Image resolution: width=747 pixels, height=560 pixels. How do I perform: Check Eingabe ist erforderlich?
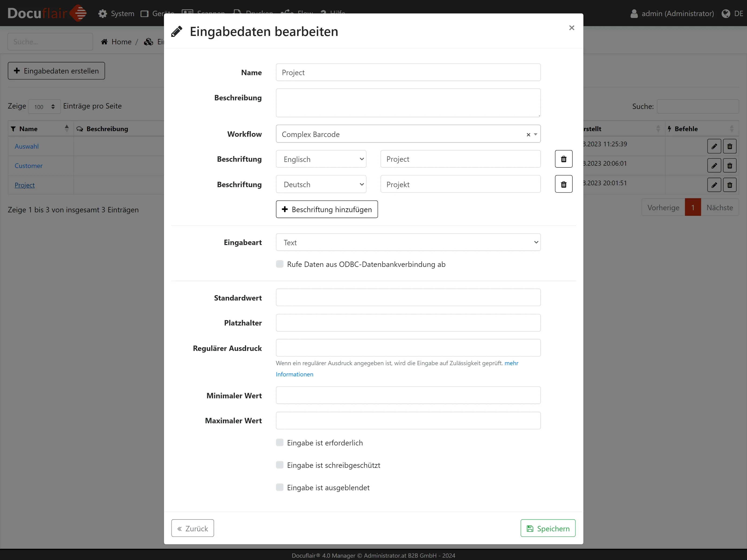click(280, 443)
